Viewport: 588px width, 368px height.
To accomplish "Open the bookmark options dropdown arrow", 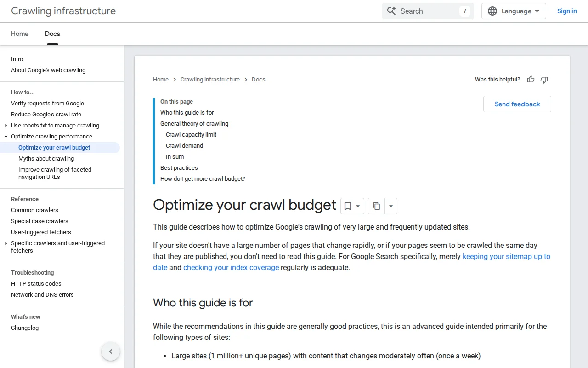I will [x=358, y=206].
